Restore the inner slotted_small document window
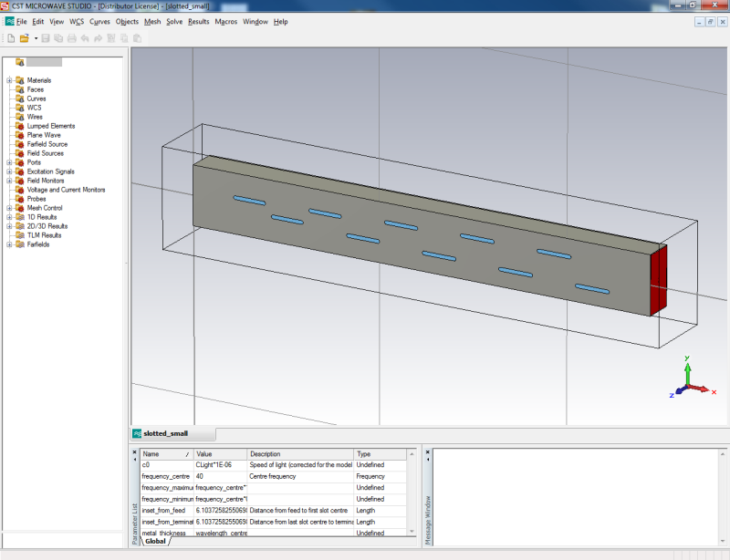 [x=711, y=22]
